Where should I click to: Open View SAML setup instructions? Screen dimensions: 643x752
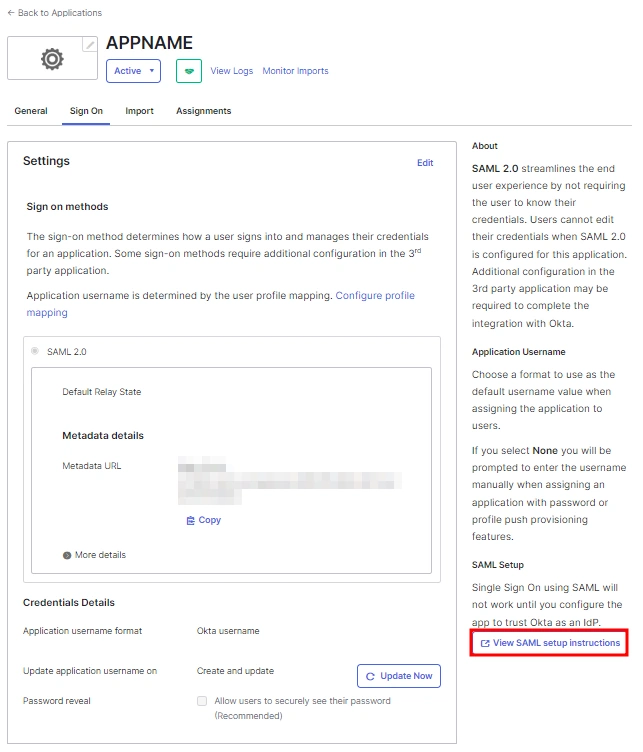click(x=550, y=643)
